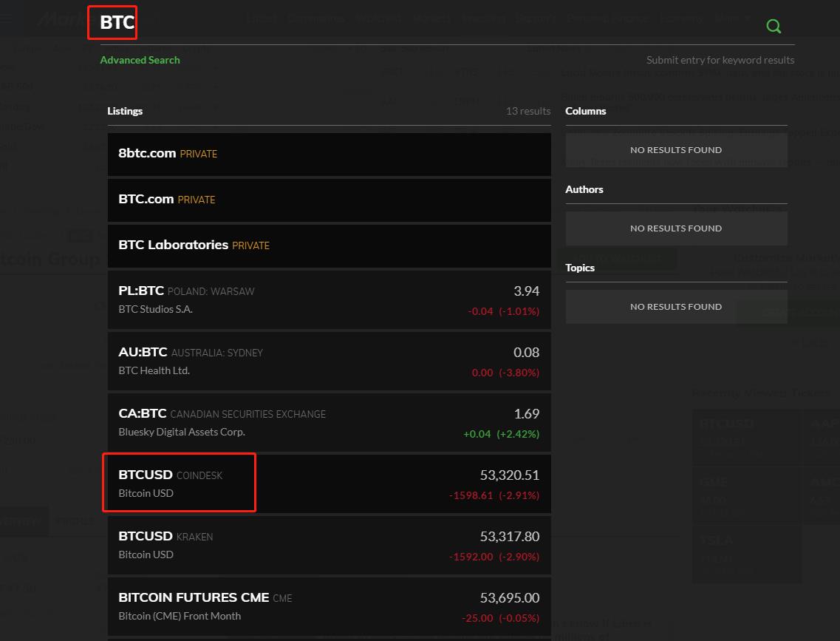Open Bitcoin Futures CME front month result
Screen dimensions: 840x641
(329, 606)
